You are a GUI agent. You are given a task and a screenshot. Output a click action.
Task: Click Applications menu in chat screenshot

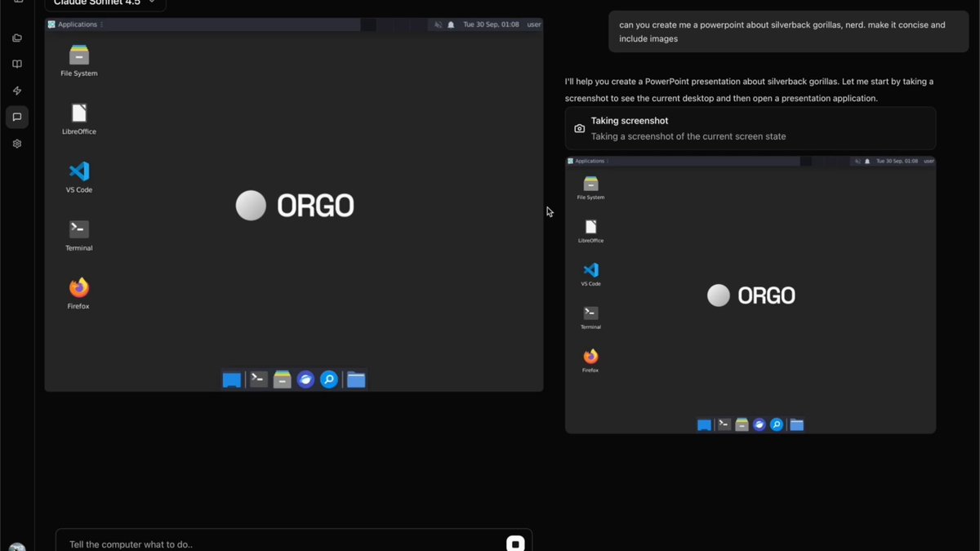click(x=587, y=161)
